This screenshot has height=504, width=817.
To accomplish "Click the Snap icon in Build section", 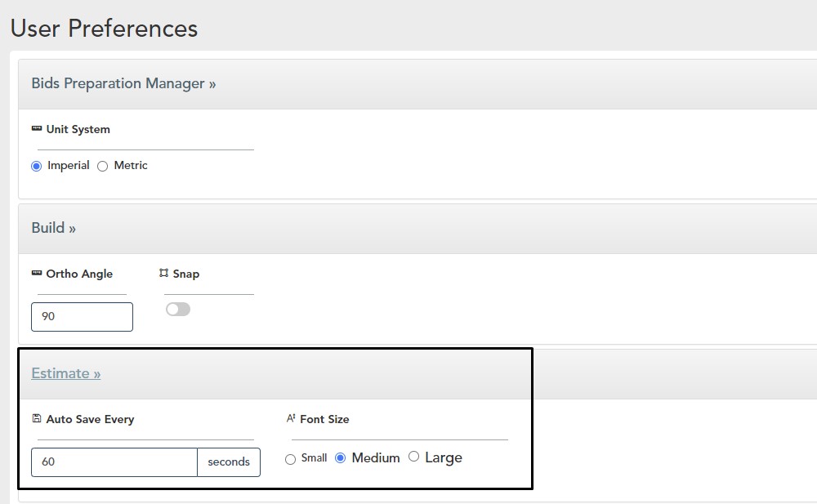I will 163,274.
